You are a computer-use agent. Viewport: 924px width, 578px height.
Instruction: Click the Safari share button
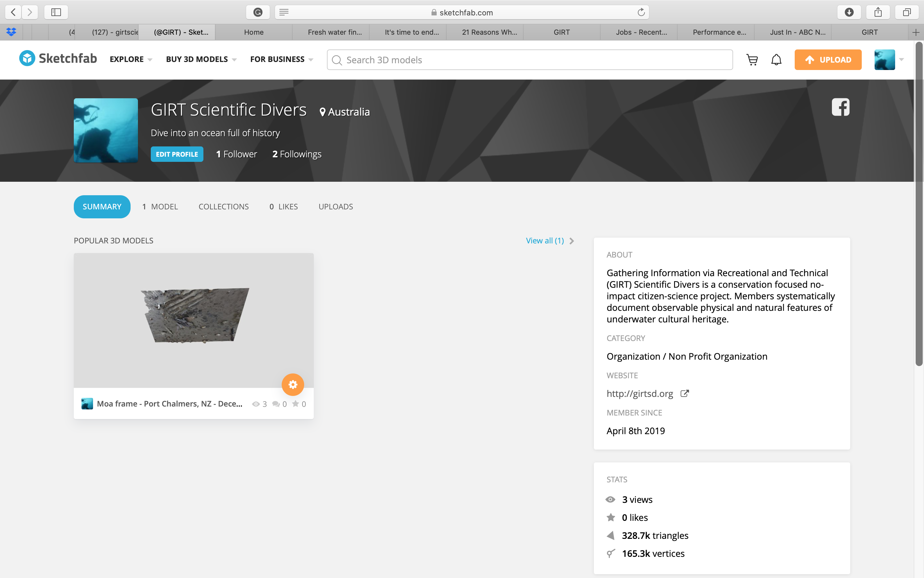pyautogui.click(x=878, y=12)
